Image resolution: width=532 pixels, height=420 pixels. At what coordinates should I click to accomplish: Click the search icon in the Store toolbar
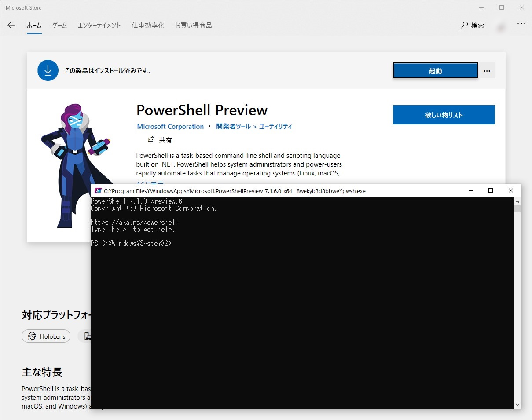pos(464,25)
